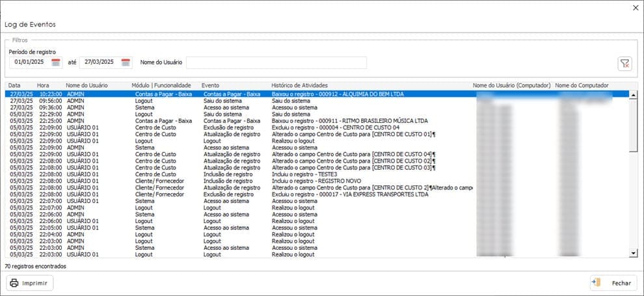Select the 22:06:00 ADMIN Sistema row

[317, 214]
